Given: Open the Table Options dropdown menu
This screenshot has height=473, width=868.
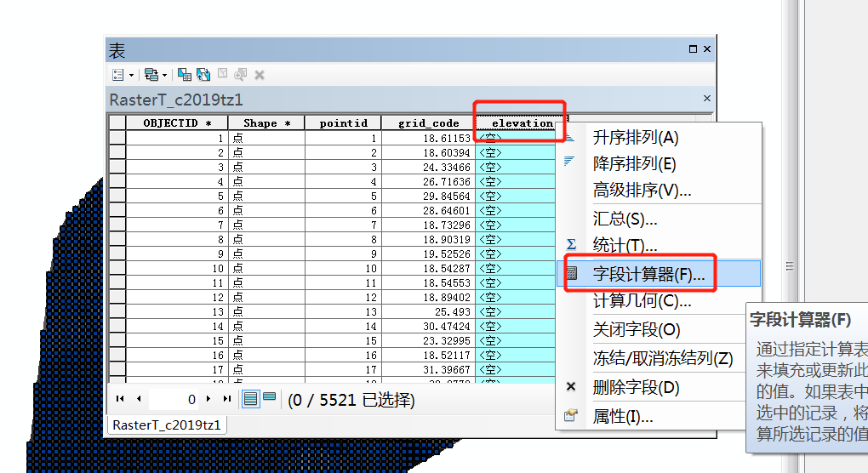Looking at the screenshot, I should [x=123, y=75].
